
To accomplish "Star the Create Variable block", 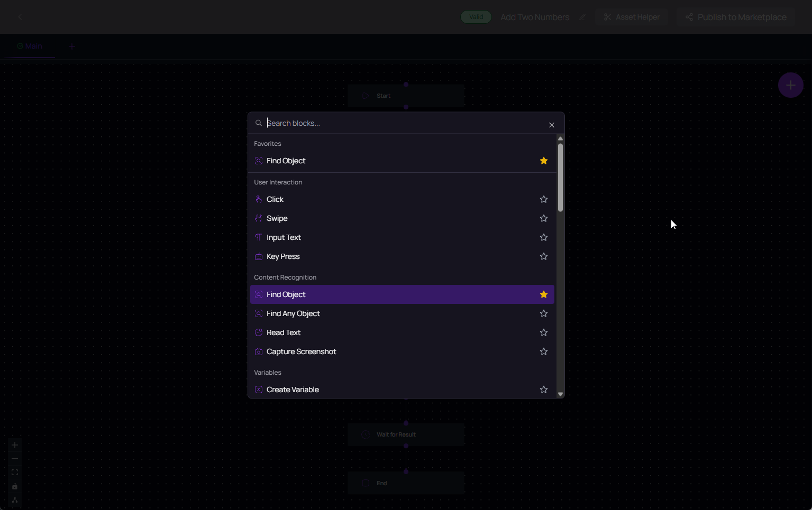I will [543, 390].
